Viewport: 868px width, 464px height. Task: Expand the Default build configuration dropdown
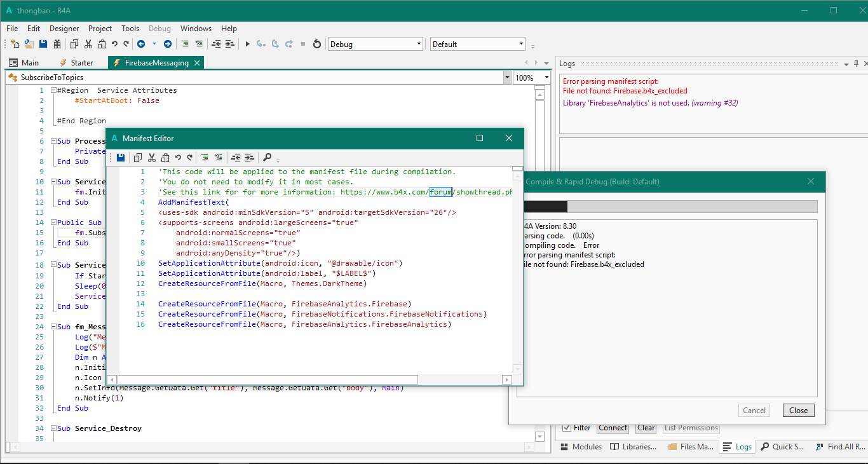coord(521,44)
